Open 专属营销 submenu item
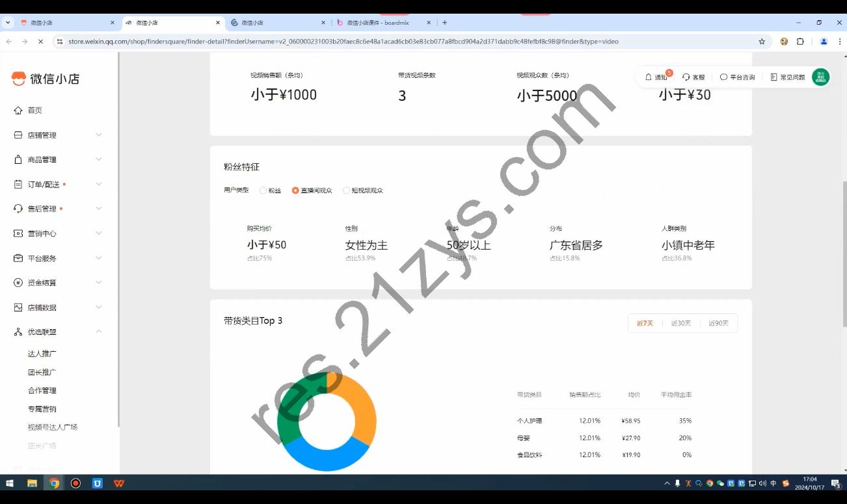847x504 pixels. tap(42, 409)
